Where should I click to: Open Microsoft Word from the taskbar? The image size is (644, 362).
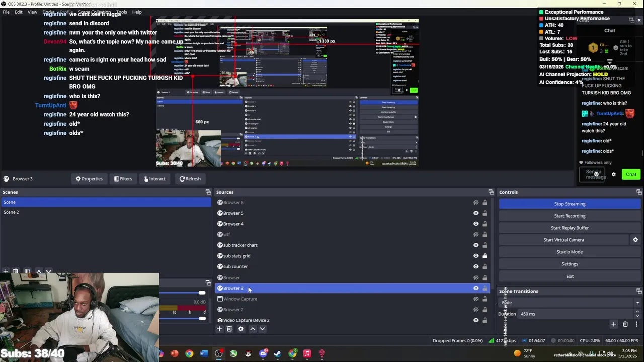204,354
